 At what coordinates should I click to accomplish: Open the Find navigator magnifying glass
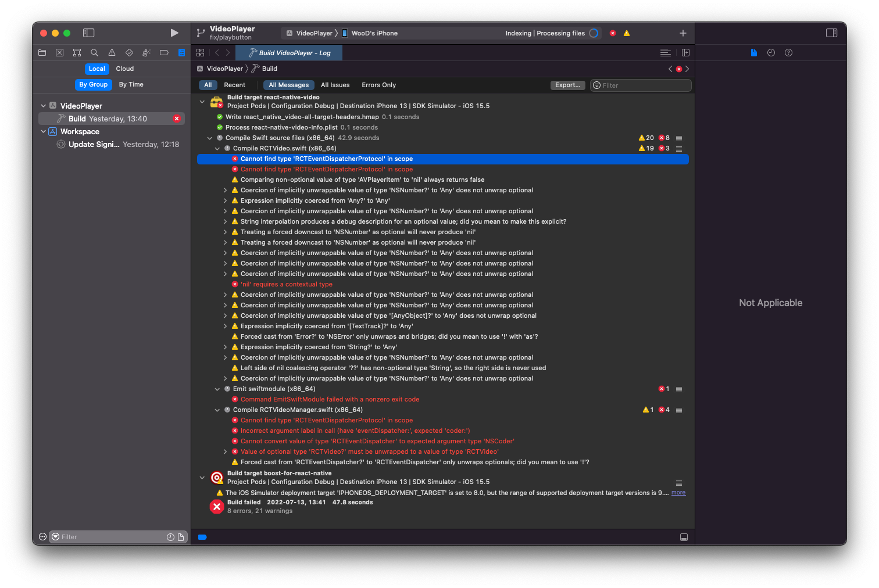(x=94, y=52)
